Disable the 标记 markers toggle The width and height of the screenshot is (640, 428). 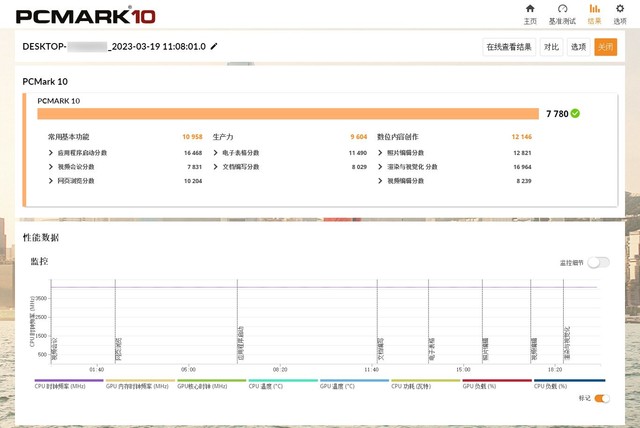[602, 398]
